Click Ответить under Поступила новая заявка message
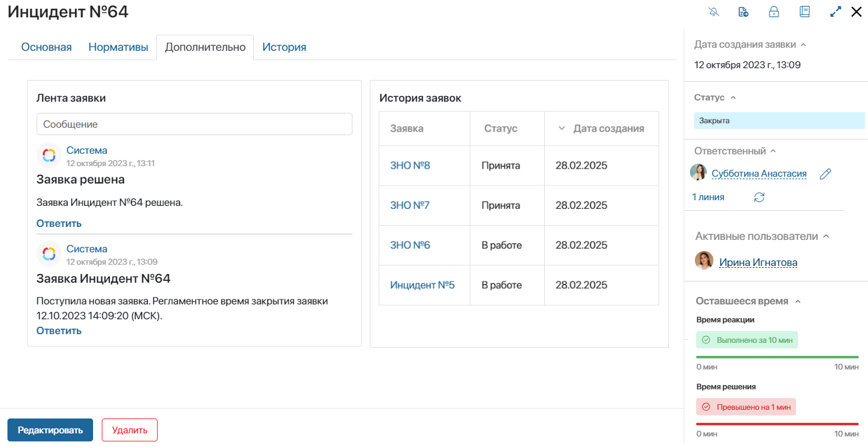The height and width of the screenshot is (447, 868). pos(59,330)
